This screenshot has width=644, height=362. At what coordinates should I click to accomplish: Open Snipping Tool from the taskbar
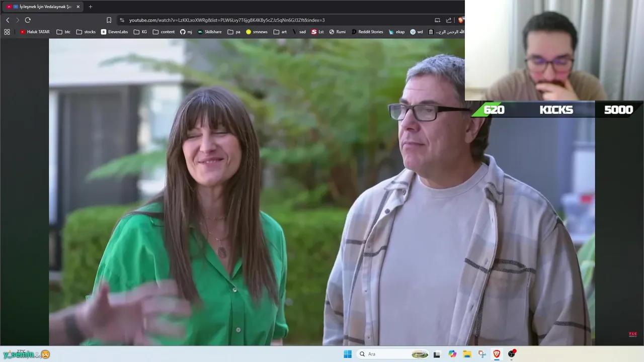482,354
